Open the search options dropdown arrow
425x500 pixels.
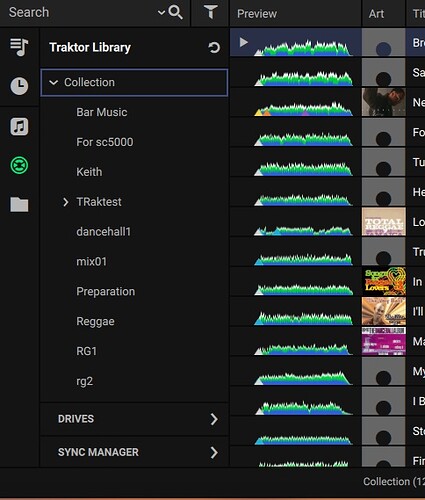pos(161,13)
